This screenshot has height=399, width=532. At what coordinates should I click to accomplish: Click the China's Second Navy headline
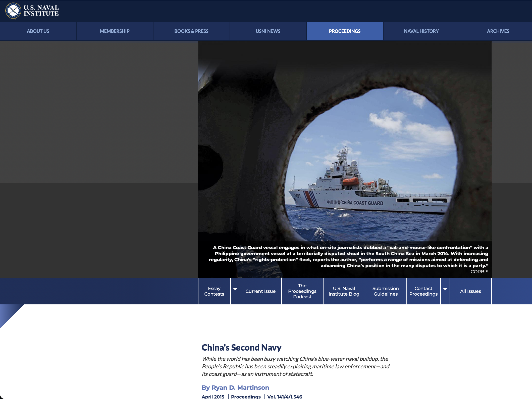(241, 348)
